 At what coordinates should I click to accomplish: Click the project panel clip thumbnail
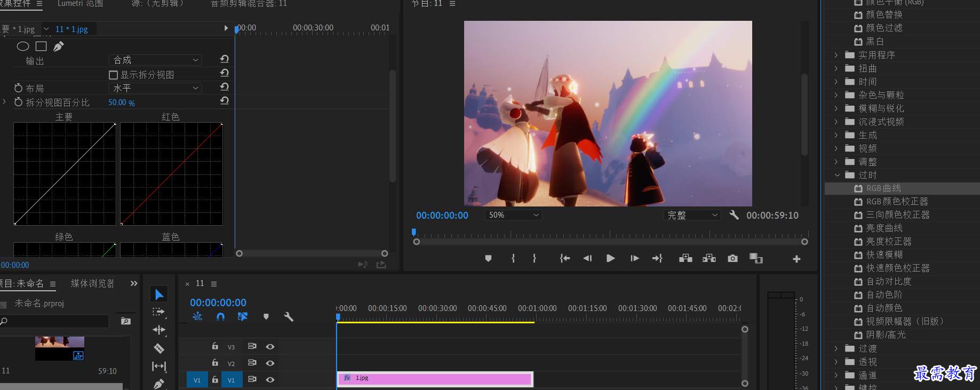[60, 348]
